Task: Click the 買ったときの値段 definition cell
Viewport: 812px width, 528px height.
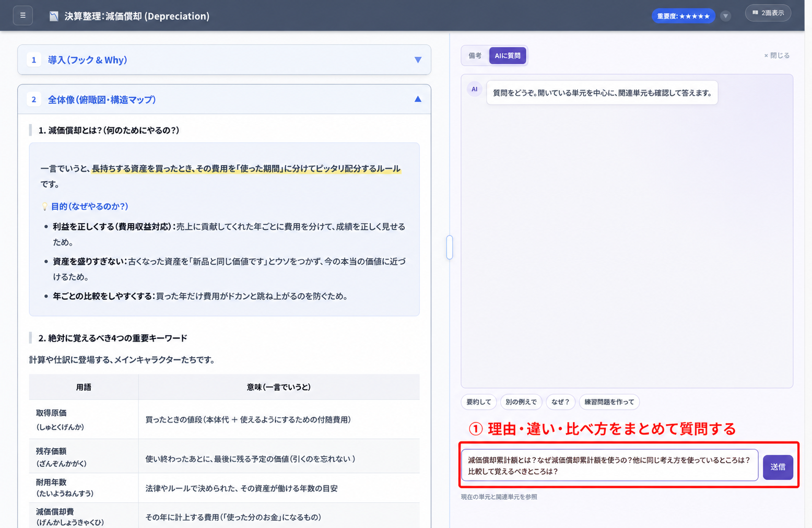Action: point(279,419)
